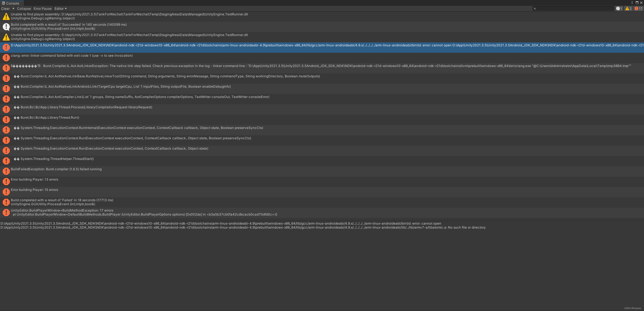644x311 pixels.
Task: Open the Editor dropdown menu
Action: 60,9
